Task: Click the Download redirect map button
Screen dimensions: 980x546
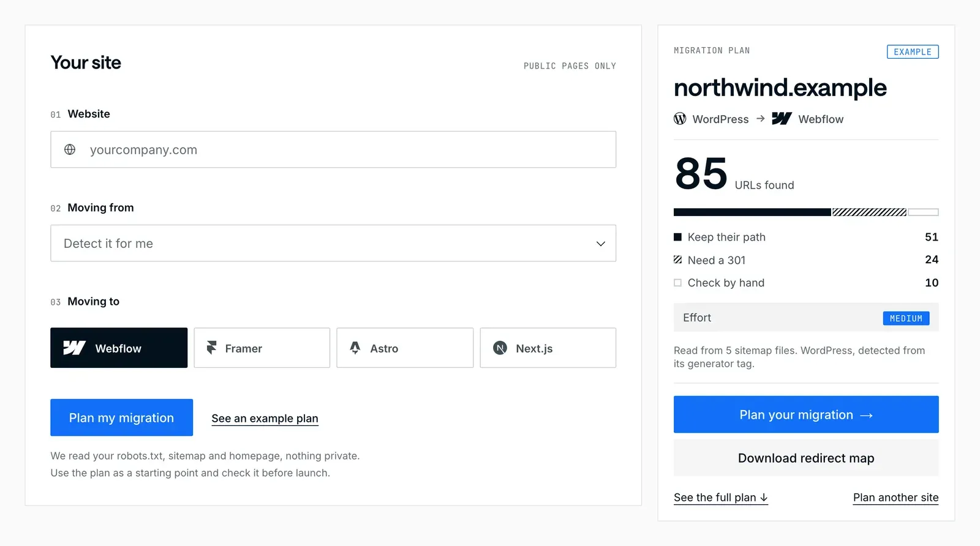Action: coord(806,458)
